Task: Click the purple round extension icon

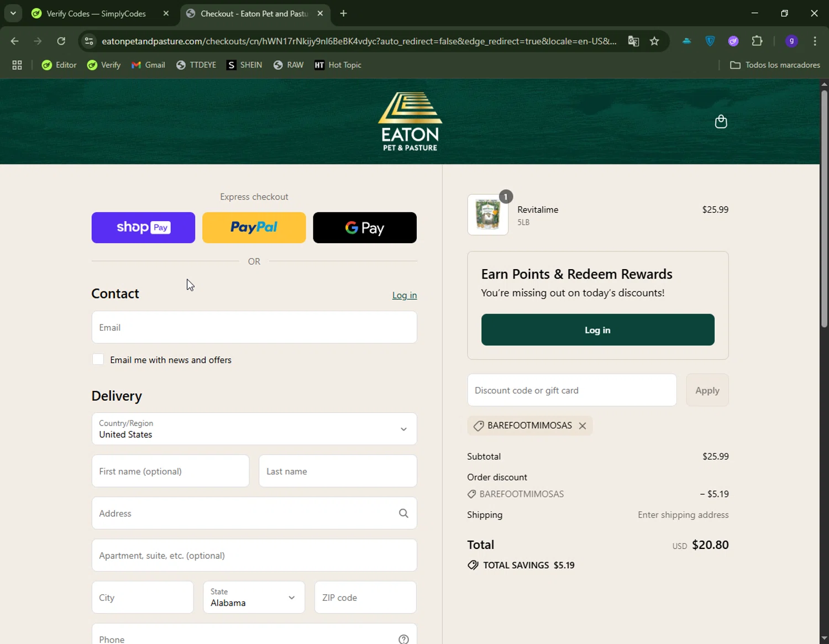Action: 733,41
